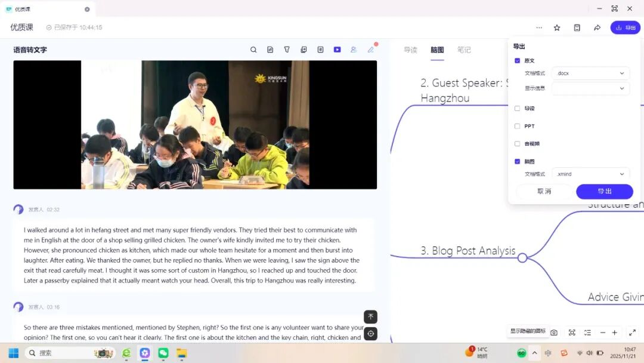
Task: Toggle the video display icon
Action: pyautogui.click(x=337, y=50)
